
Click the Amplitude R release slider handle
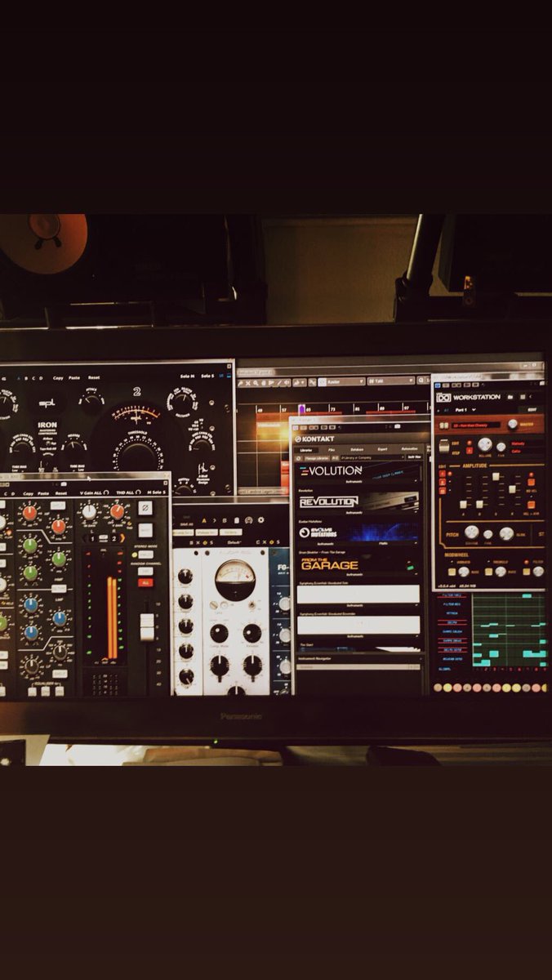[512, 489]
